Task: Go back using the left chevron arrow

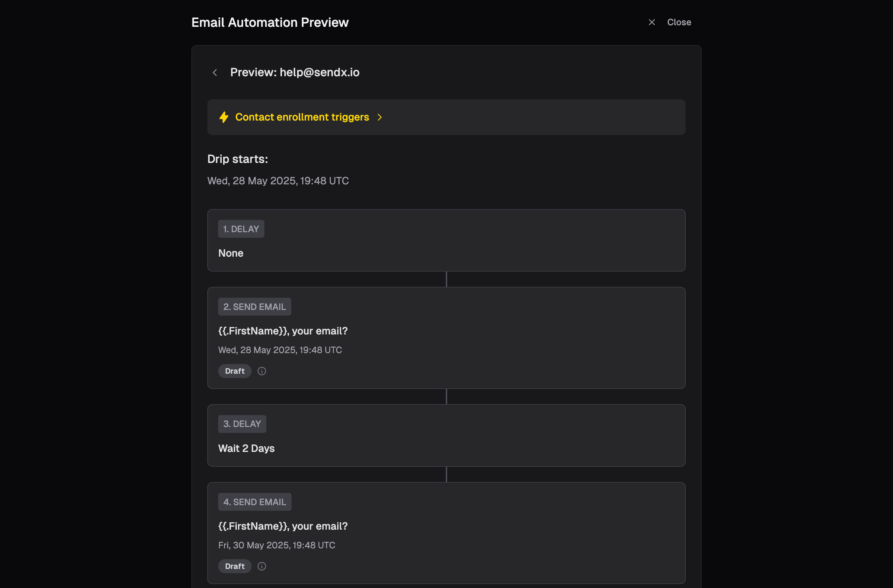Action: tap(215, 72)
